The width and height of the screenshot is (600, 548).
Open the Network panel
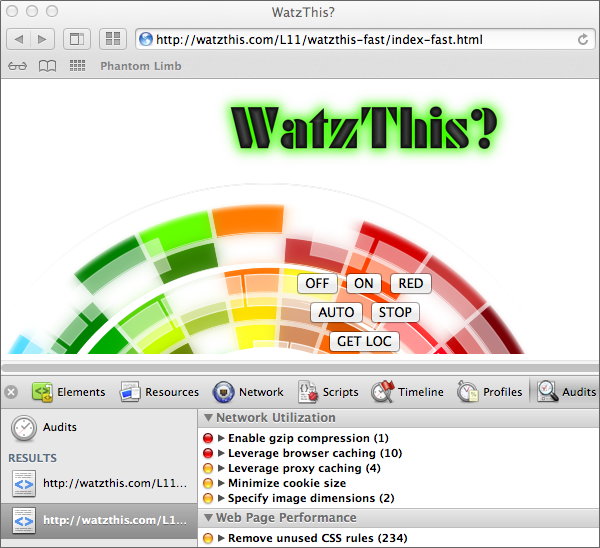tap(248, 392)
